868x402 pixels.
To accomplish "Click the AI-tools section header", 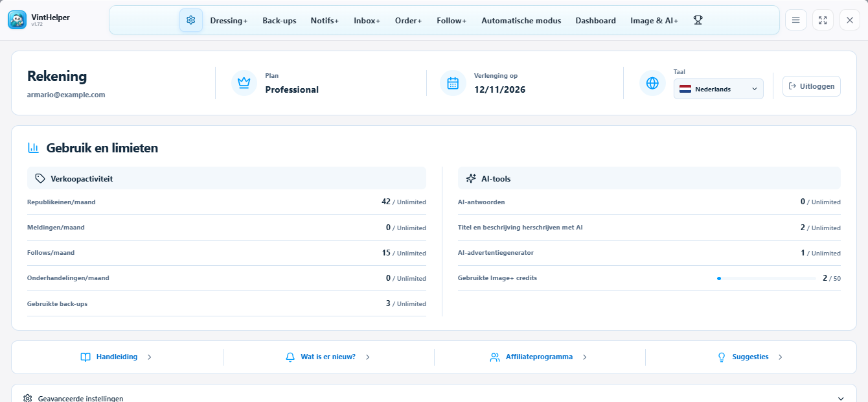I will click(649, 178).
